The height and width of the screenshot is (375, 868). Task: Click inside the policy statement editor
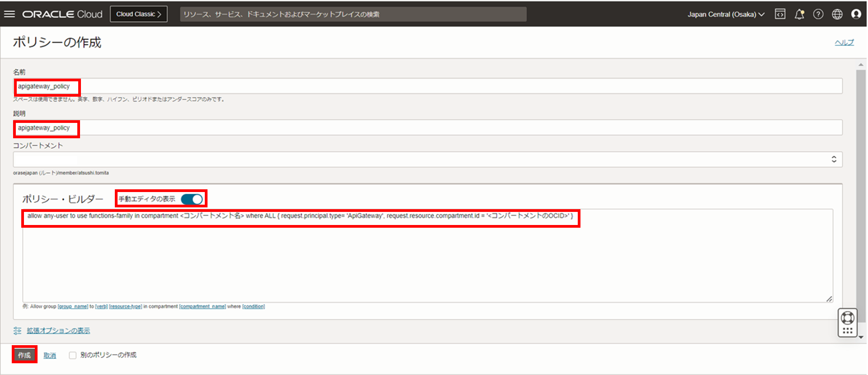pos(428,256)
